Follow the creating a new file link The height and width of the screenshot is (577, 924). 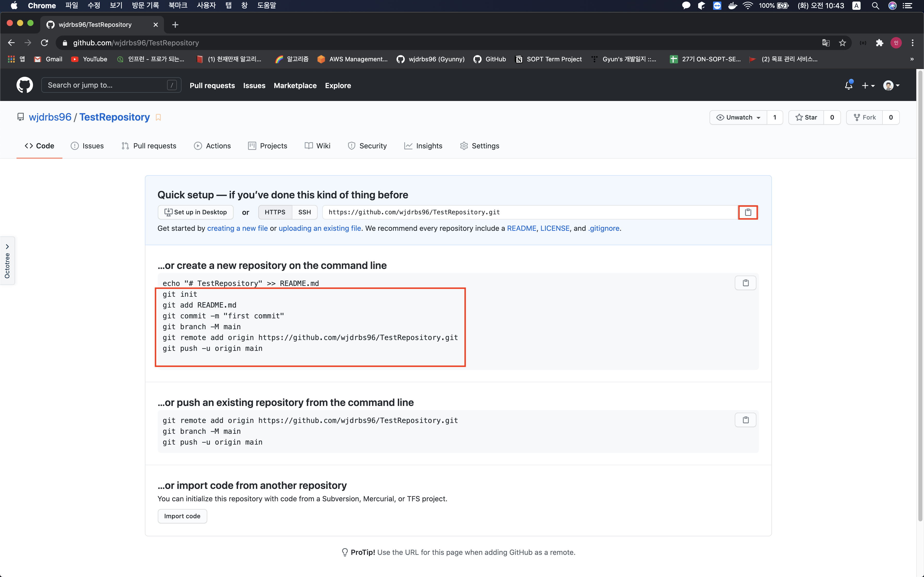tap(237, 228)
